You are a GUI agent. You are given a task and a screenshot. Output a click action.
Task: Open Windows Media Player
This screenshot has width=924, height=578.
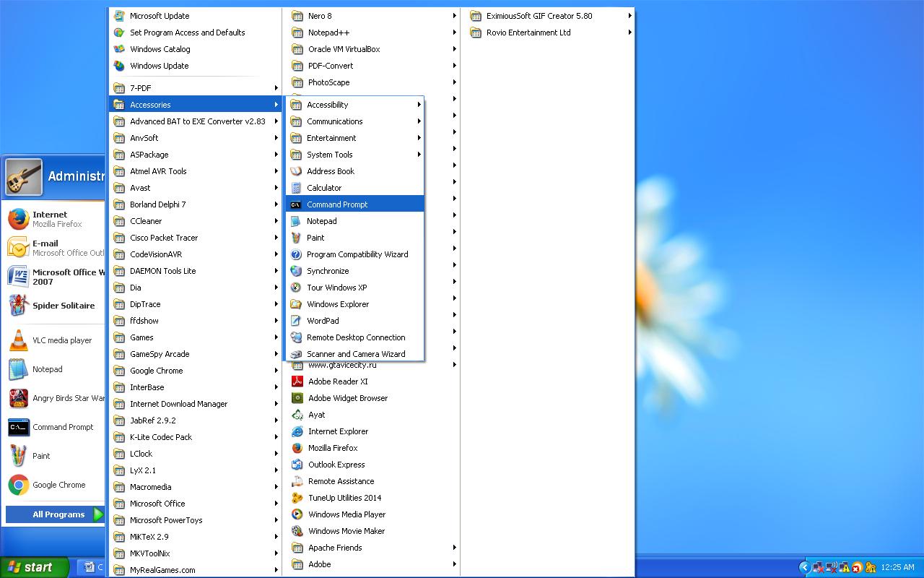coord(372,514)
